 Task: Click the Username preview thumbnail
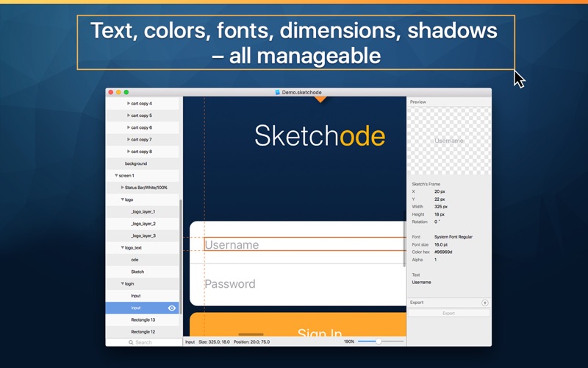pyautogui.click(x=449, y=141)
